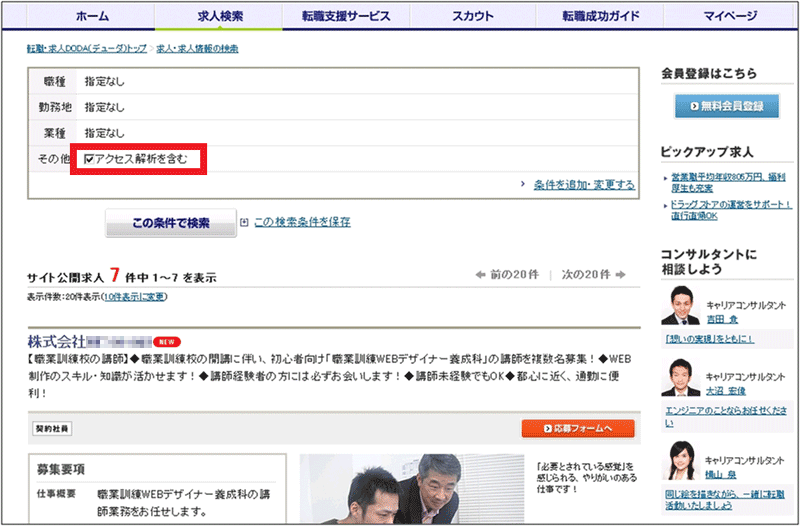Expand 条件を追加・変更する to edit conditions
Image resolution: width=800 pixels, height=526 pixels.
[583, 185]
